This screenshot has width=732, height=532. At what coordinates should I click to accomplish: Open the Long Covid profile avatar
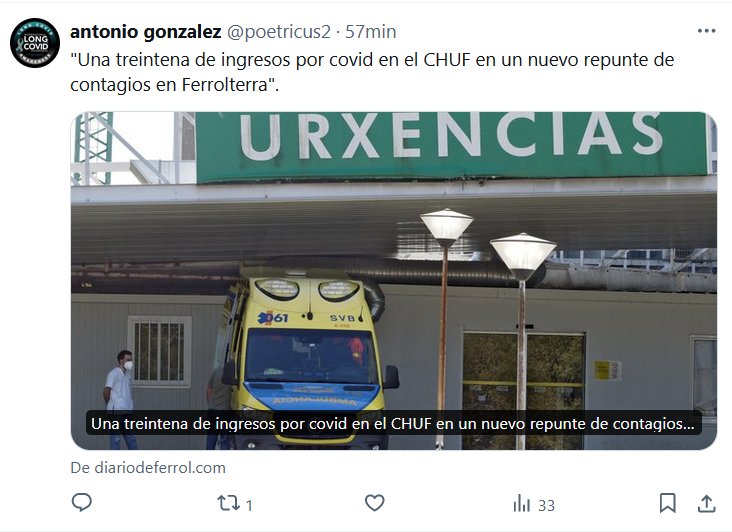click(x=35, y=43)
